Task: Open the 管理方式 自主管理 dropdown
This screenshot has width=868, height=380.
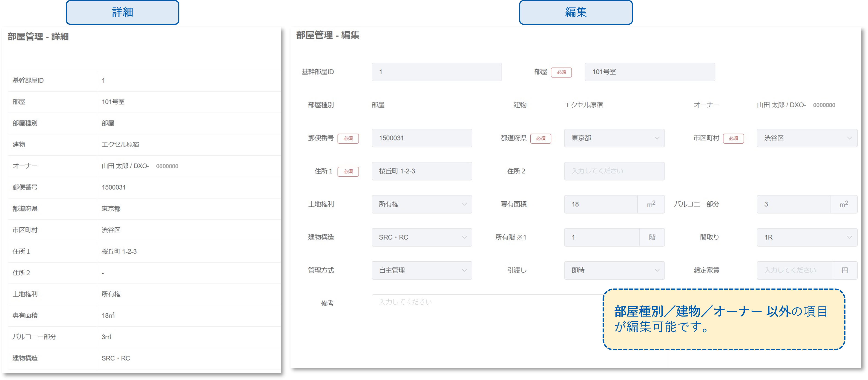Action: [x=422, y=270]
